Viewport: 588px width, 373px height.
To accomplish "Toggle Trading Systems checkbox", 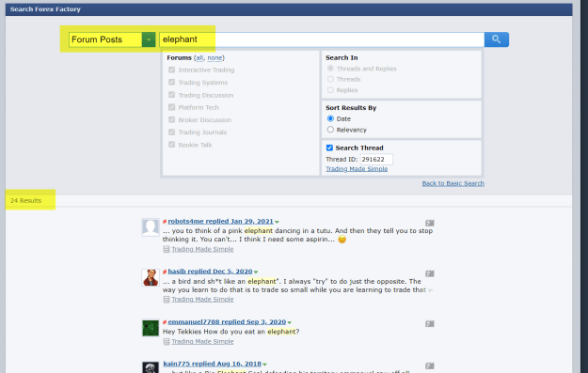I will coord(172,82).
